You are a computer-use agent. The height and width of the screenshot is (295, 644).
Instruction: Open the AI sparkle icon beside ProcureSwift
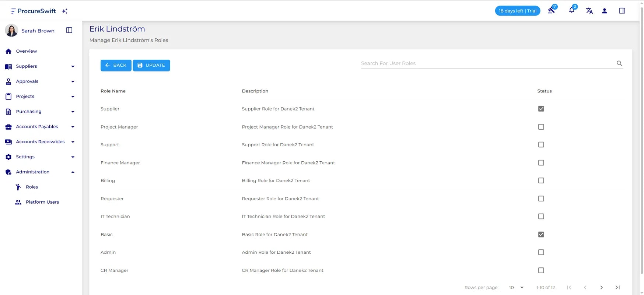(65, 11)
